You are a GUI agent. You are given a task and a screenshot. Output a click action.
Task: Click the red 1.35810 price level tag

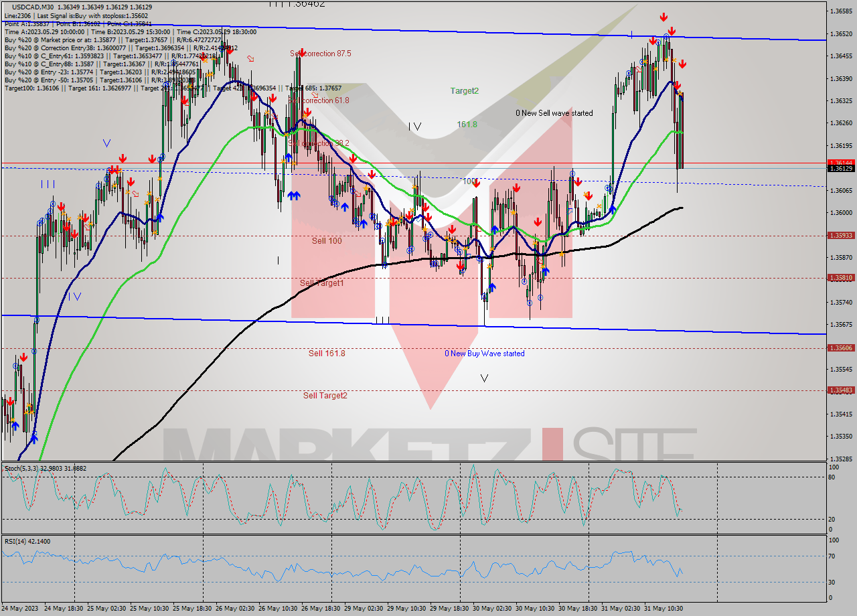pyautogui.click(x=840, y=277)
